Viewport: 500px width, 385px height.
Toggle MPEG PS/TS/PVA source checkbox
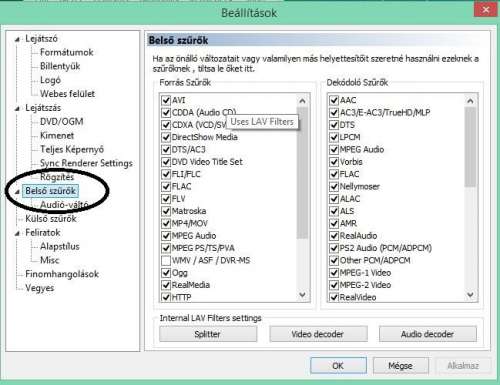tap(166, 248)
